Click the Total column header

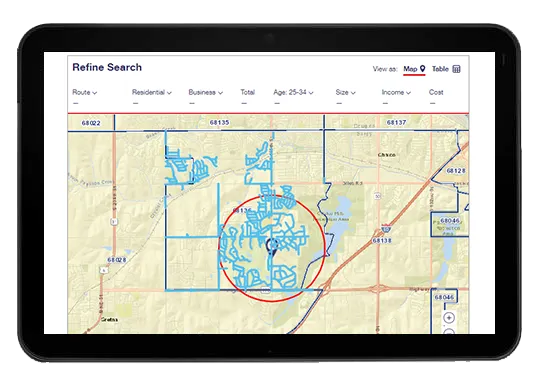pyautogui.click(x=247, y=92)
